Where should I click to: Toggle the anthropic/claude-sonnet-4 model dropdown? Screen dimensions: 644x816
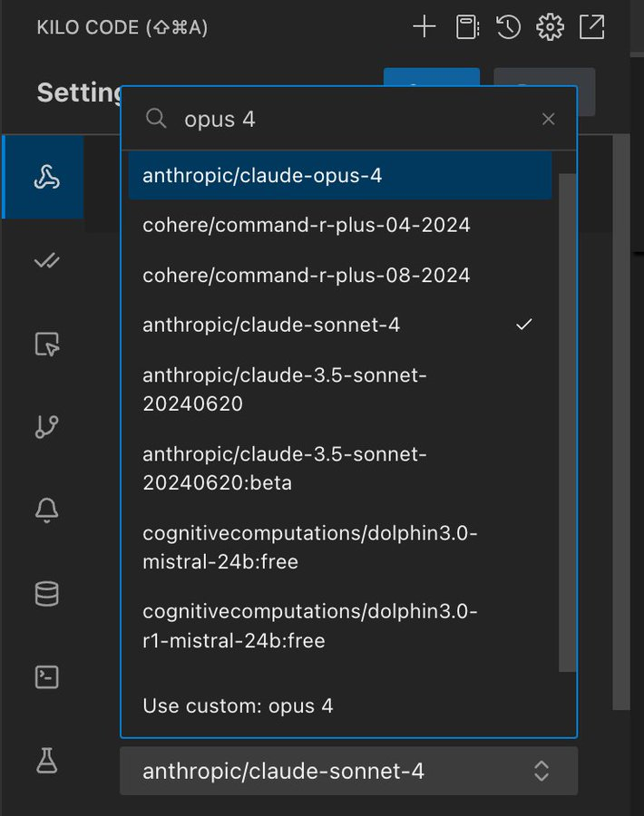[x=348, y=771]
